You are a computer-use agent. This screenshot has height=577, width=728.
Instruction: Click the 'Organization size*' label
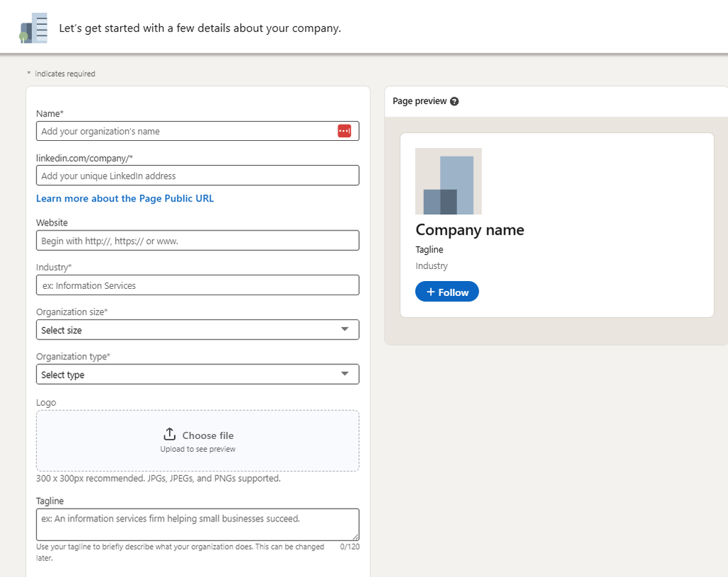point(72,312)
